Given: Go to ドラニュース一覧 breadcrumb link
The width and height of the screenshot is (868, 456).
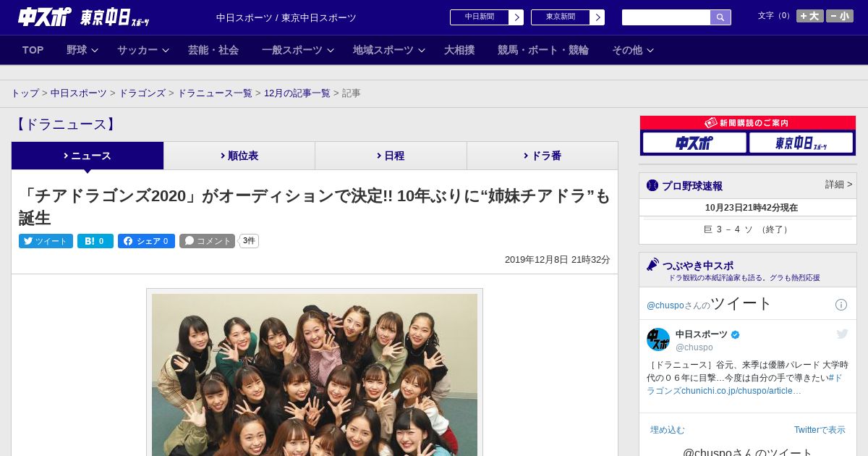Looking at the screenshot, I should pyautogui.click(x=215, y=93).
